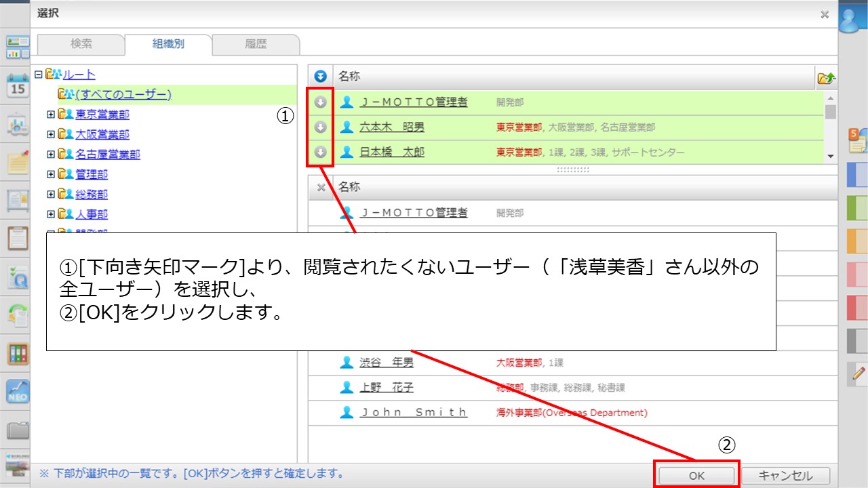Close the 選択 dialog
Viewport: 868px width, 488px height.
[x=825, y=14]
